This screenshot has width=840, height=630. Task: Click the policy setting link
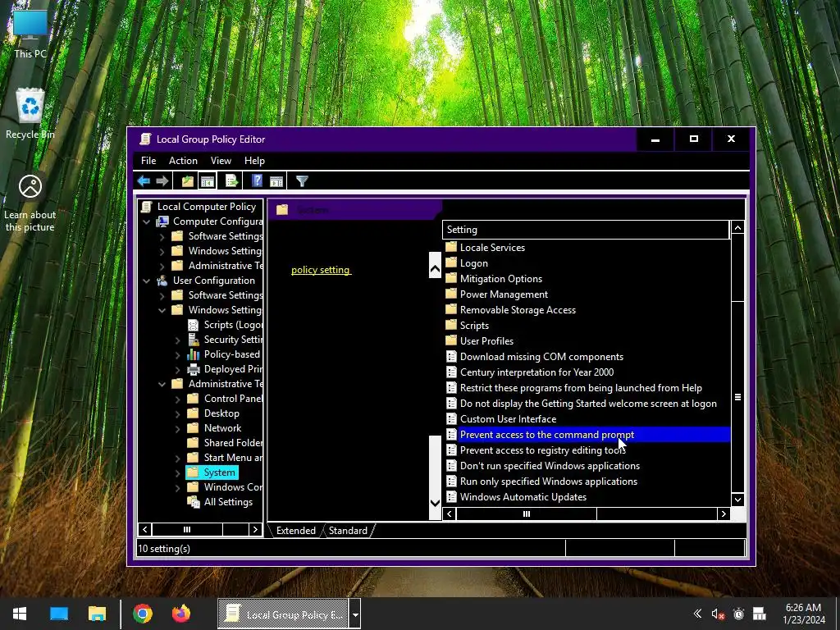pos(321,270)
